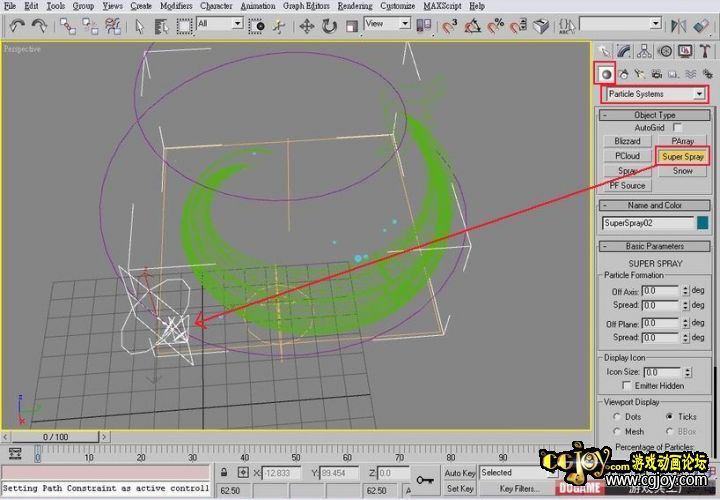Collapse the Name and Color rollout
The width and height of the screenshot is (720, 500).
[654, 205]
